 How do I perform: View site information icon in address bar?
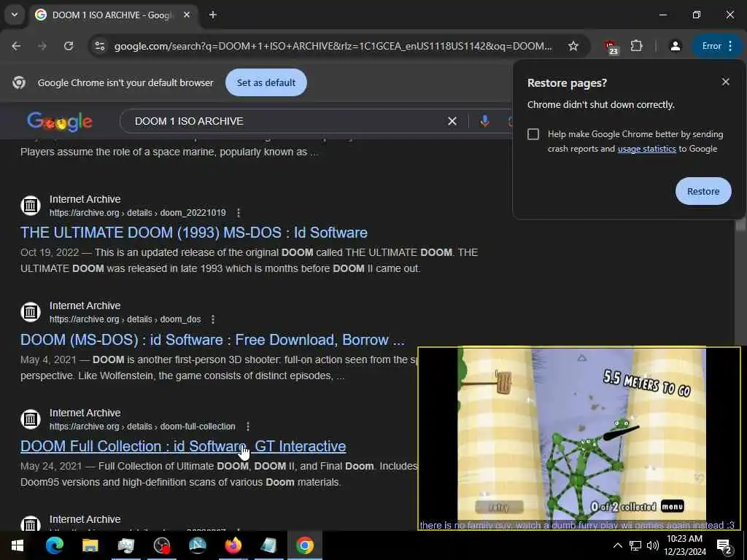99,46
